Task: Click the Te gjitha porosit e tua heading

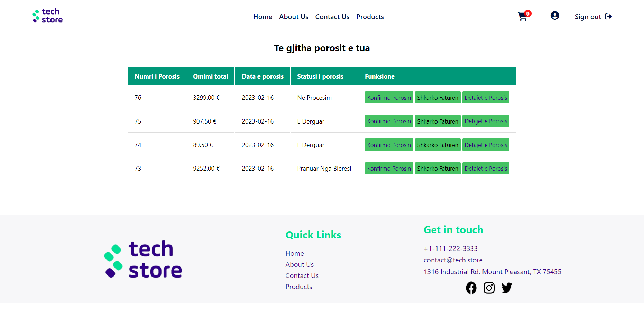Action: (322, 48)
